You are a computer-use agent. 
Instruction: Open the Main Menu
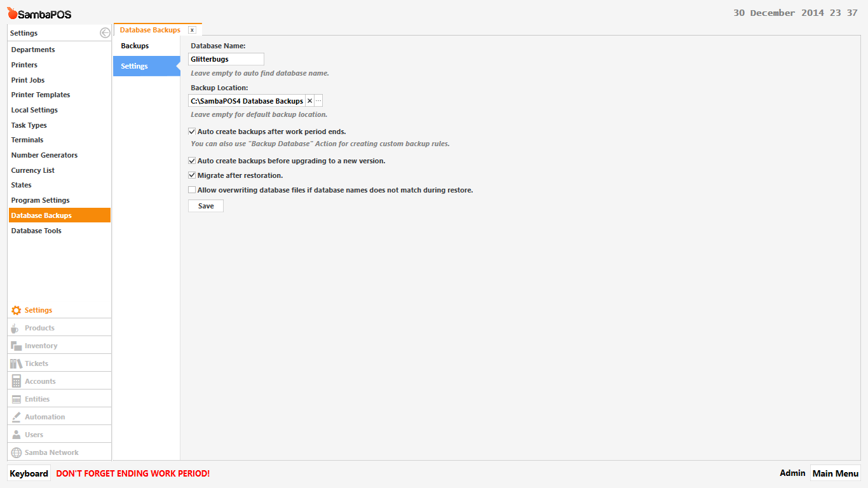(835, 473)
